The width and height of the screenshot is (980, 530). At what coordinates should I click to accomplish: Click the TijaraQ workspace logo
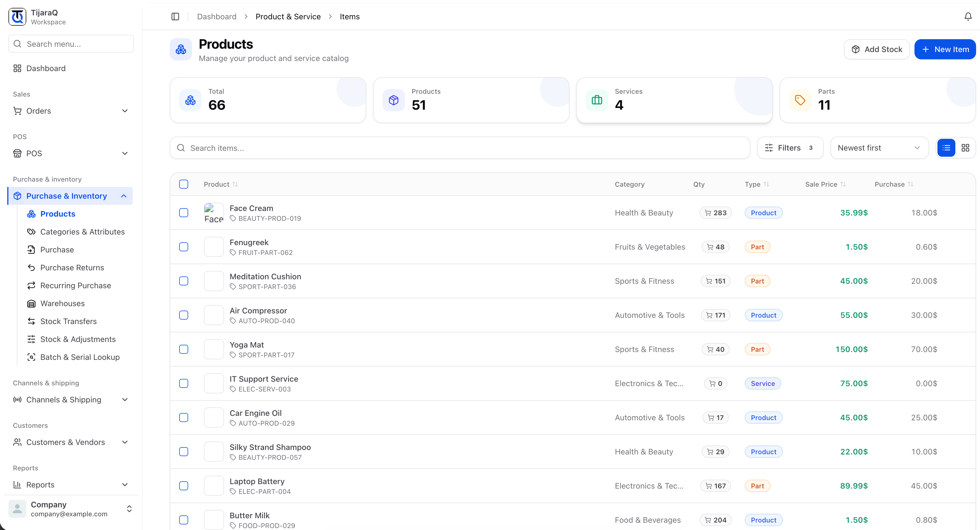click(x=17, y=17)
